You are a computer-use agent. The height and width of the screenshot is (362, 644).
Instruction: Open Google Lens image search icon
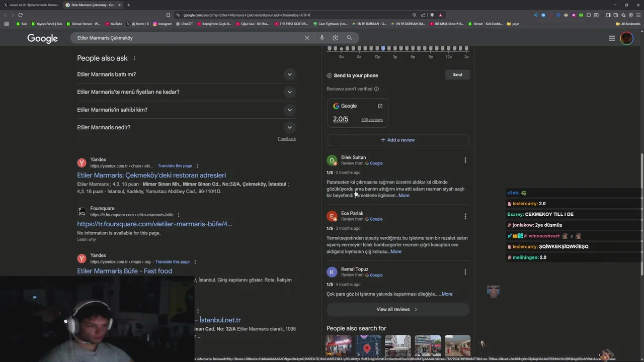(335, 38)
